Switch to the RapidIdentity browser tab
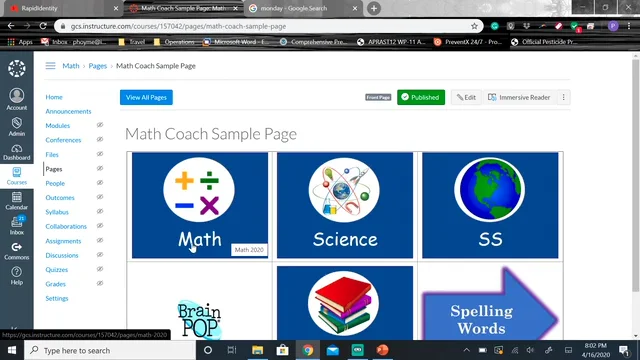Viewport: 640px width, 360px height. pos(60,8)
